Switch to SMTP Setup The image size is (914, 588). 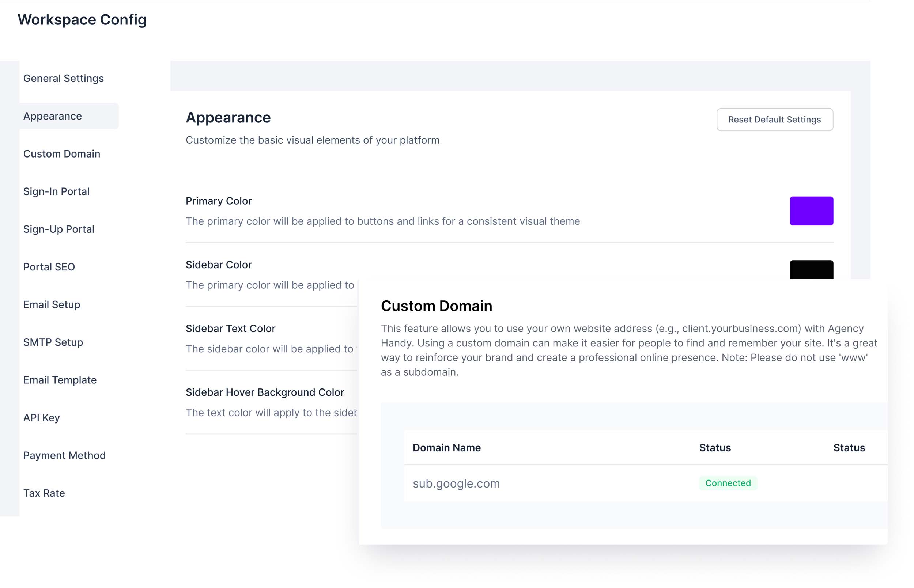(53, 342)
